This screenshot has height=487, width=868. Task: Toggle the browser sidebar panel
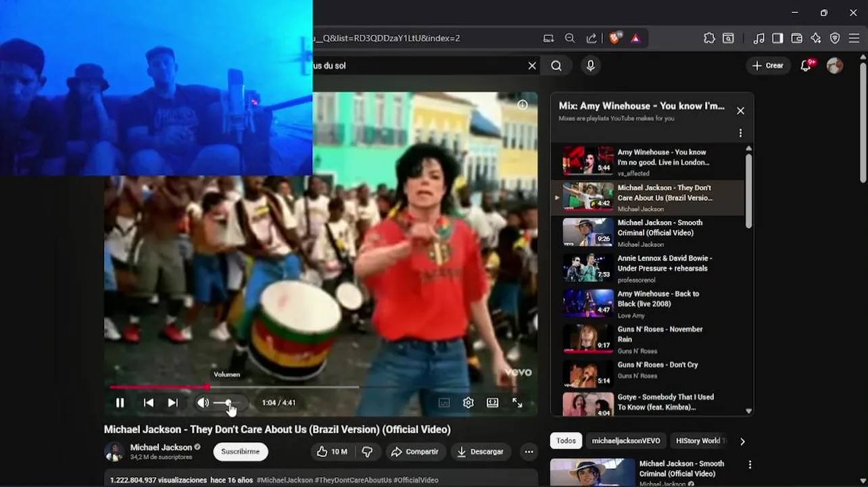click(777, 39)
